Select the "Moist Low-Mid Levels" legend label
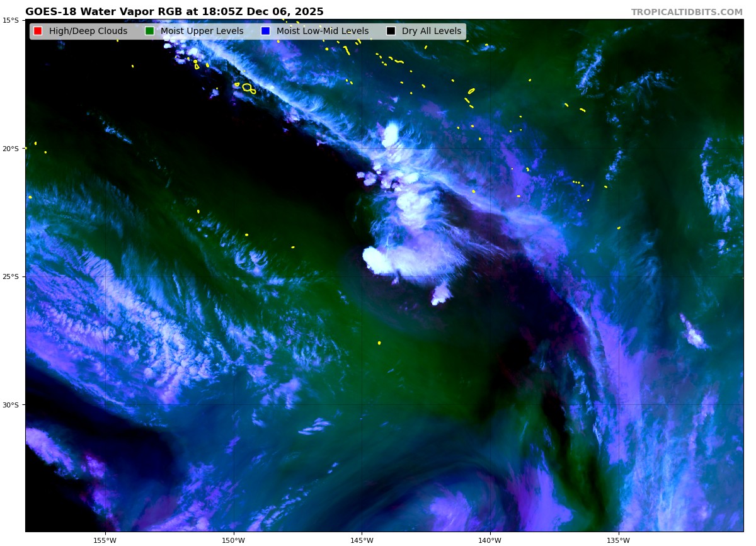The width and height of the screenshot is (756, 546). click(x=322, y=31)
